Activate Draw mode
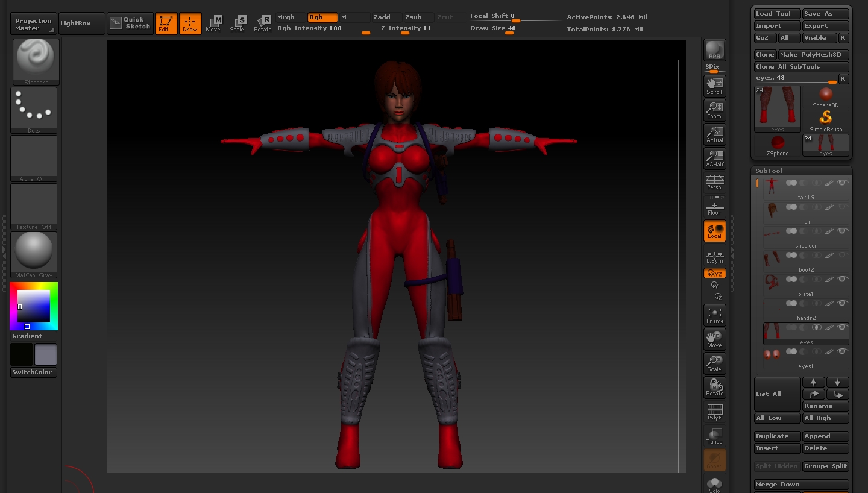The height and width of the screenshot is (493, 868). pos(190,24)
